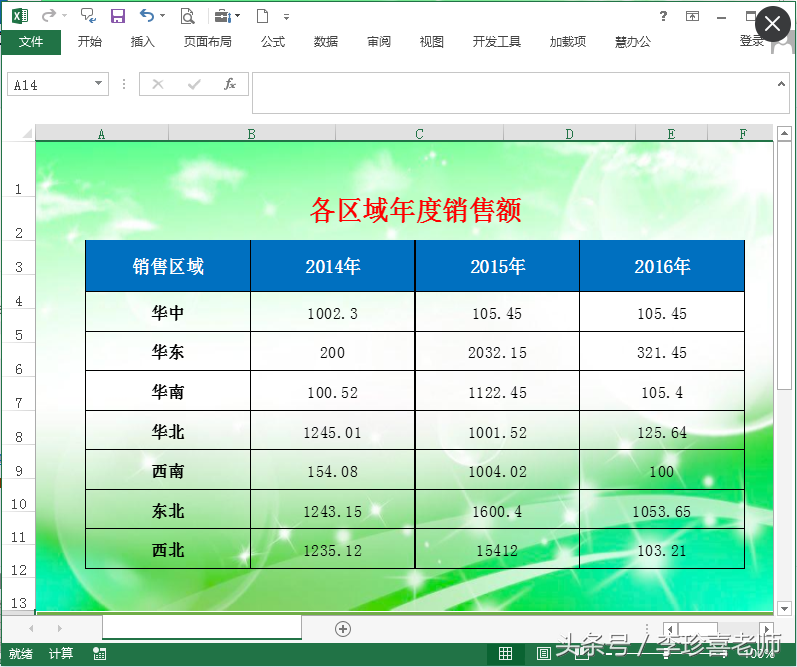Image resolution: width=797 pixels, height=667 pixels.
Task: Click the Enter checkmark formula bar button
Action: click(x=194, y=84)
